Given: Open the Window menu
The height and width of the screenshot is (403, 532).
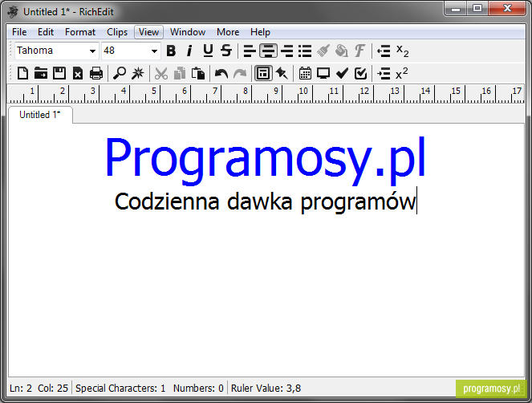Looking at the screenshot, I should [x=188, y=32].
